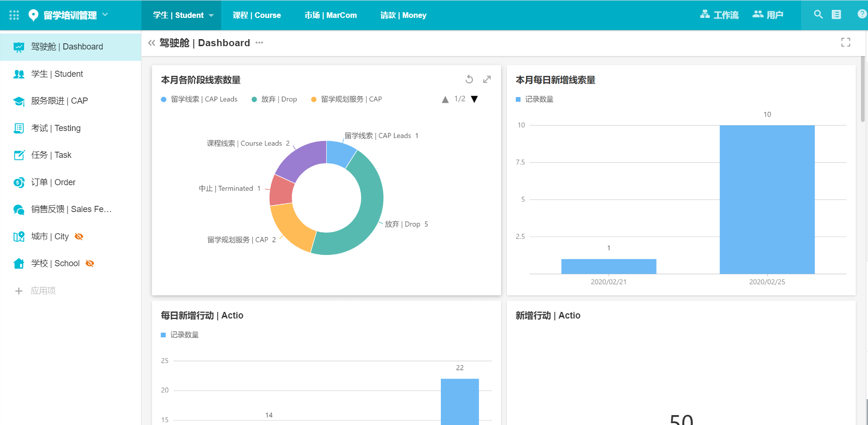This screenshot has width=868, height=425.
Task: Collapse the sidebar with double chevron
Action: 151,43
